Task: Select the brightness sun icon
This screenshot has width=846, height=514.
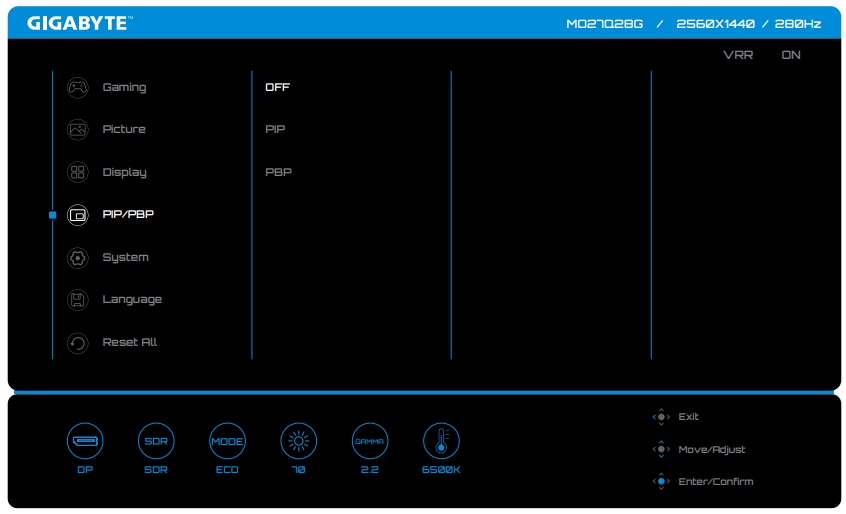Action: pos(297,441)
